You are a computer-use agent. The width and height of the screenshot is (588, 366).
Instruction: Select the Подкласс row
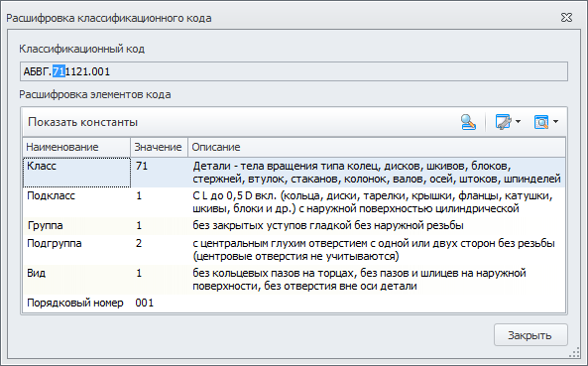pos(294,202)
